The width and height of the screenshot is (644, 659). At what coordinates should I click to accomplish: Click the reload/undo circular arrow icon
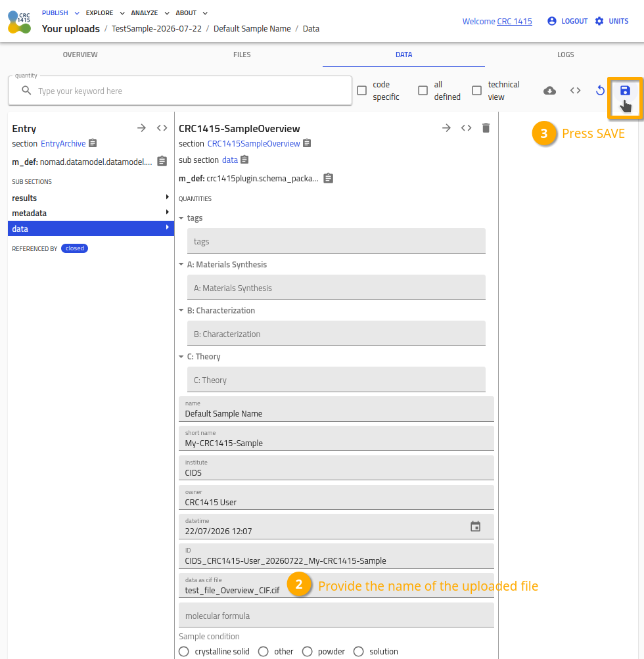click(x=600, y=91)
